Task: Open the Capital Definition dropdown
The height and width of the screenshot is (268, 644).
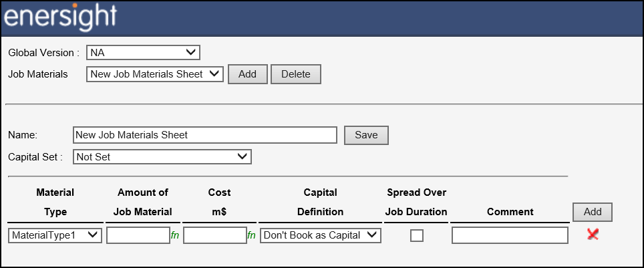Action: pyautogui.click(x=321, y=235)
